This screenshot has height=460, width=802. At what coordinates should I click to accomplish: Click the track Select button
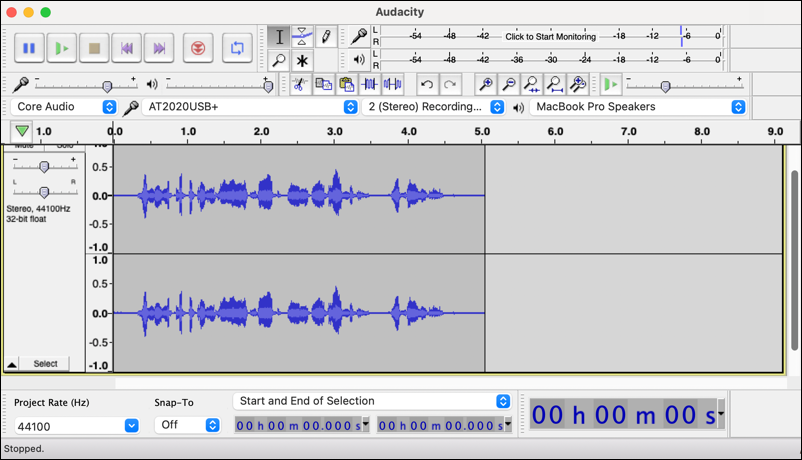[x=45, y=364]
